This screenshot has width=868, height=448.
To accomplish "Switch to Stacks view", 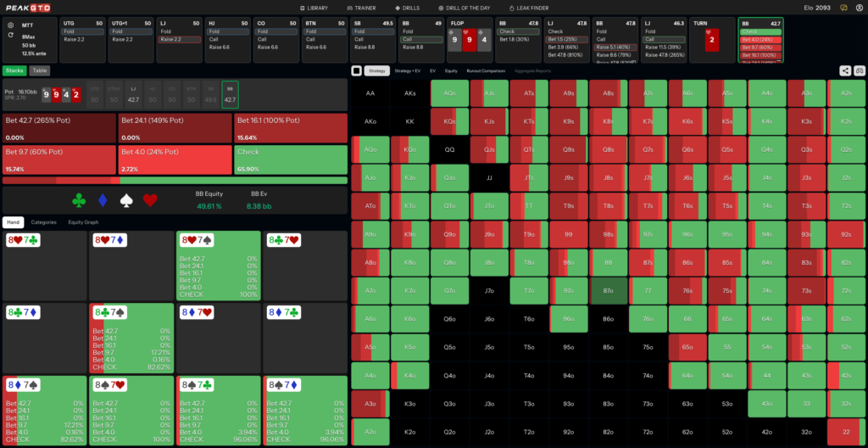I will click(14, 70).
